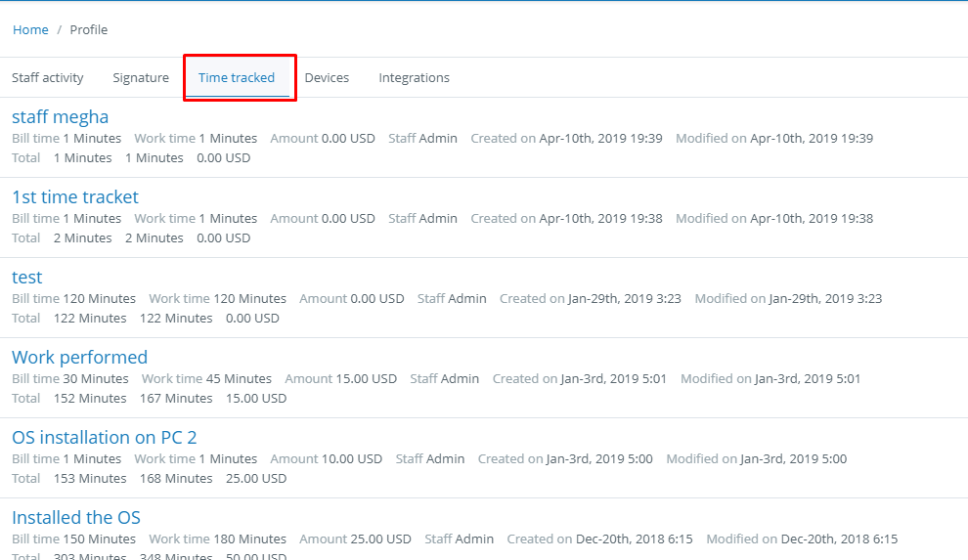Open the 'Work performed' entry
Viewport: 968px width, 560px height.
[x=79, y=357]
